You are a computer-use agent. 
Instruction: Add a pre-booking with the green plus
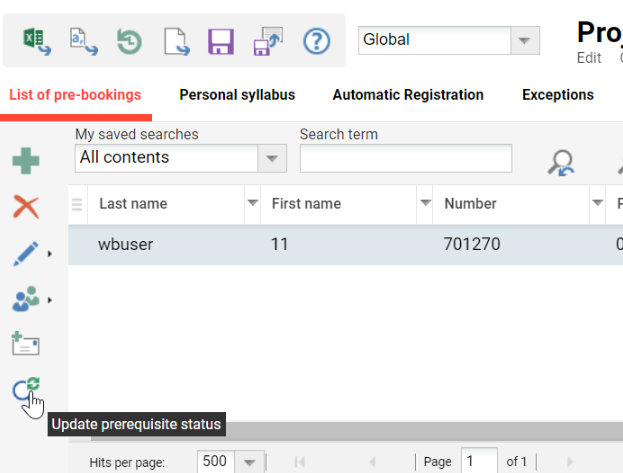pos(26,161)
